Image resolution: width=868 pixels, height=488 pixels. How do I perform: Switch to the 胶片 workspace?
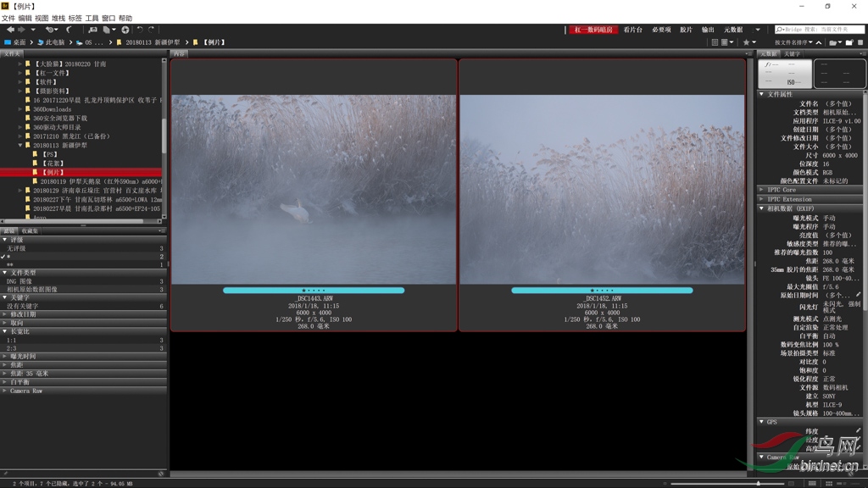tap(686, 30)
